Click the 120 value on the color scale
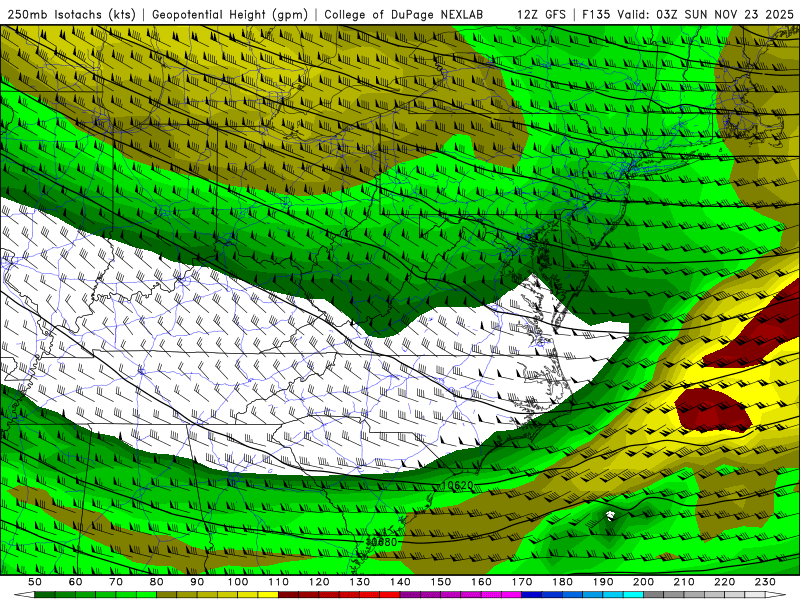The height and width of the screenshot is (600, 800). [319, 582]
